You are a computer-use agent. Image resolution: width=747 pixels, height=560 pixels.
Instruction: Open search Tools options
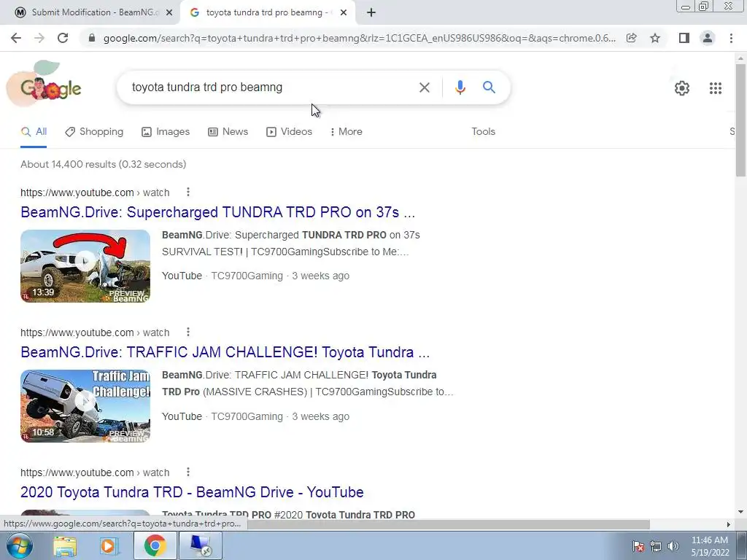tap(483, 132)
